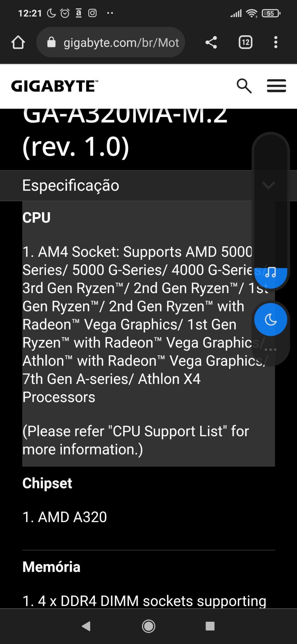Screen dimensions: 297x644
Task: Select the Especificação section header
Action: click(148, 186)
